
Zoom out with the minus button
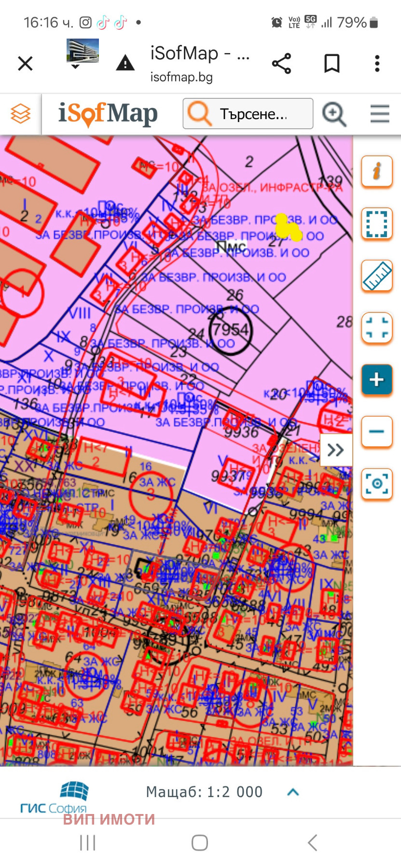(x=376, y=432)
